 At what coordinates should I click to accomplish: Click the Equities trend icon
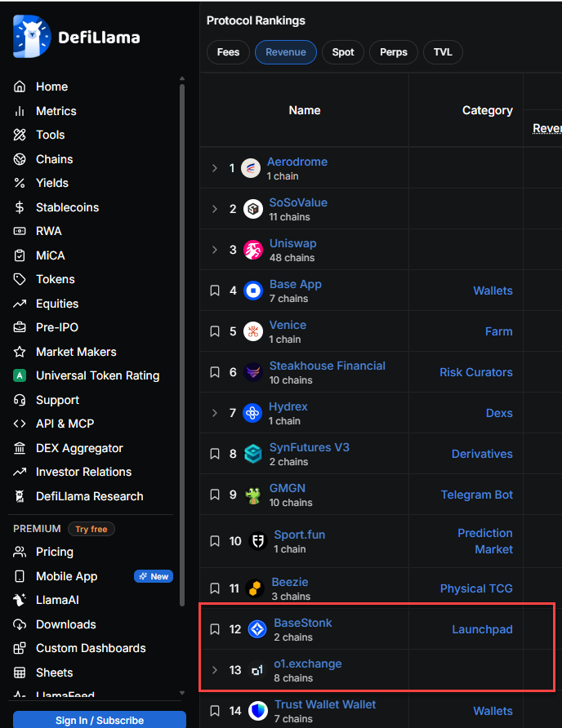point(20,304)
